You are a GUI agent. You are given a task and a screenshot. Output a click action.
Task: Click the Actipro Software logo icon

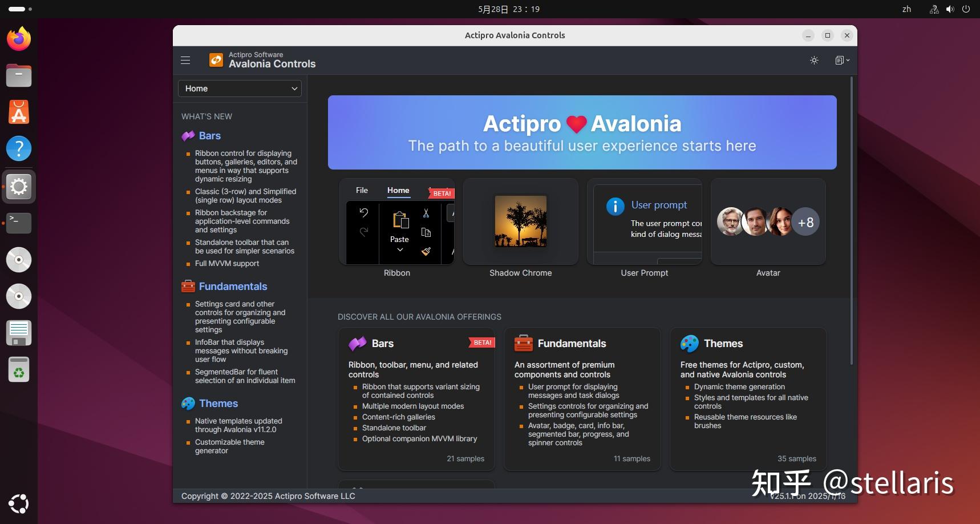coord(217,59)
